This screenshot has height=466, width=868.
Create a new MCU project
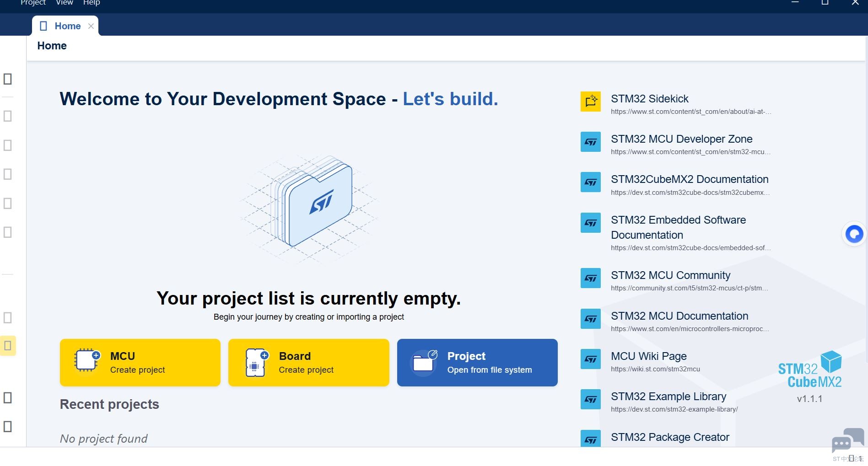140,363
